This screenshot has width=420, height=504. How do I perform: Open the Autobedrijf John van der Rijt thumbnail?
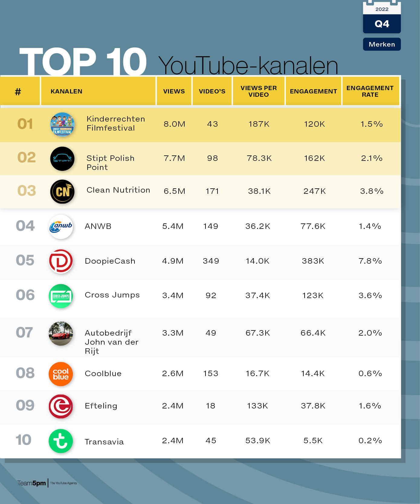pos(61,333)
